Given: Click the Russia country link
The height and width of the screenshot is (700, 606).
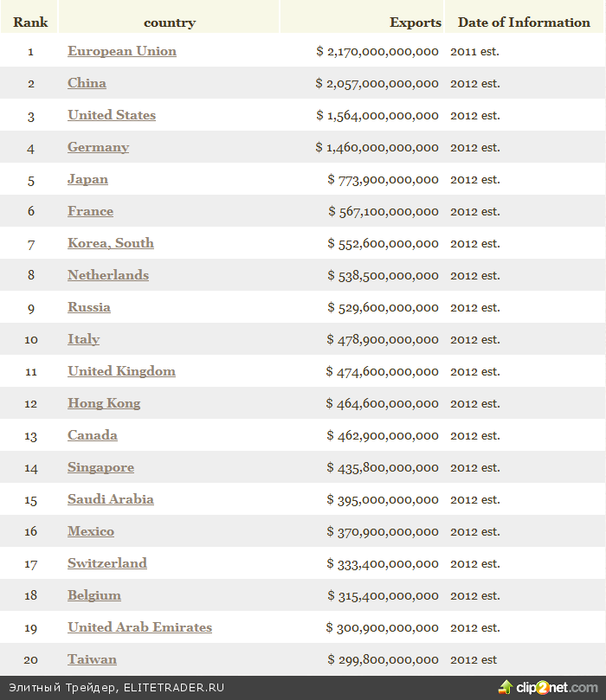Looking at the screenshot, I should click(89, 307).
